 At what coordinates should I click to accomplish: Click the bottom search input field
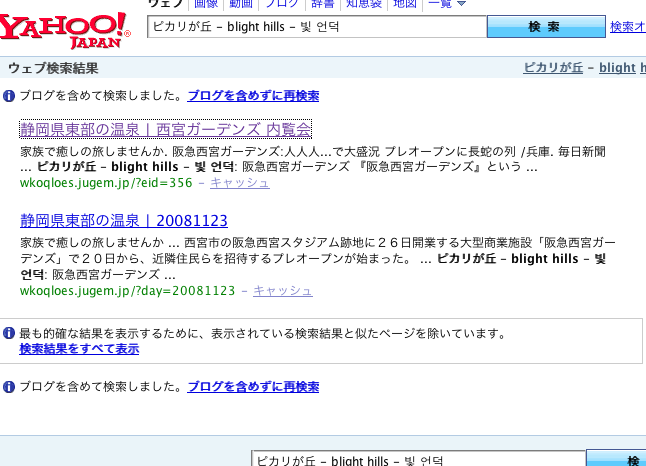418,458
